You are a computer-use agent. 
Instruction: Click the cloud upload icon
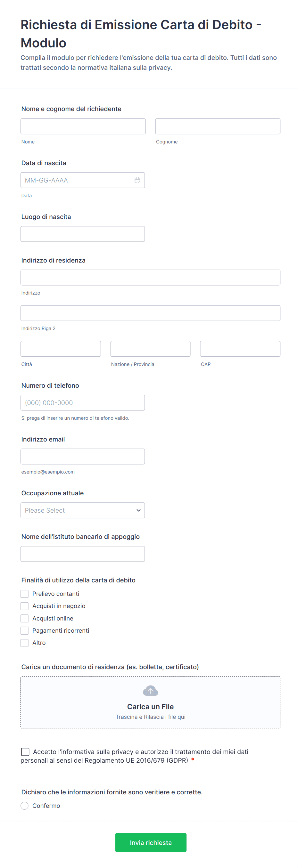(150, 691)
